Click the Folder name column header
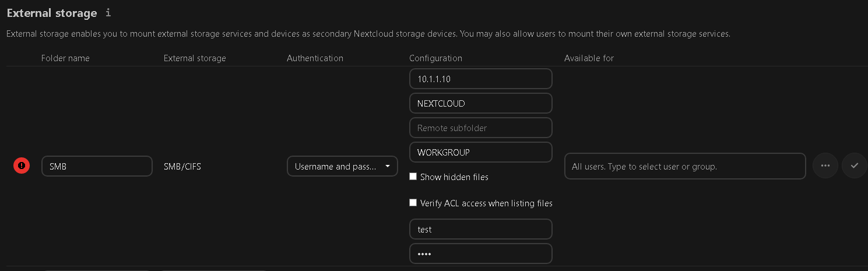The image size is (868, 271). tap(65, 58)
